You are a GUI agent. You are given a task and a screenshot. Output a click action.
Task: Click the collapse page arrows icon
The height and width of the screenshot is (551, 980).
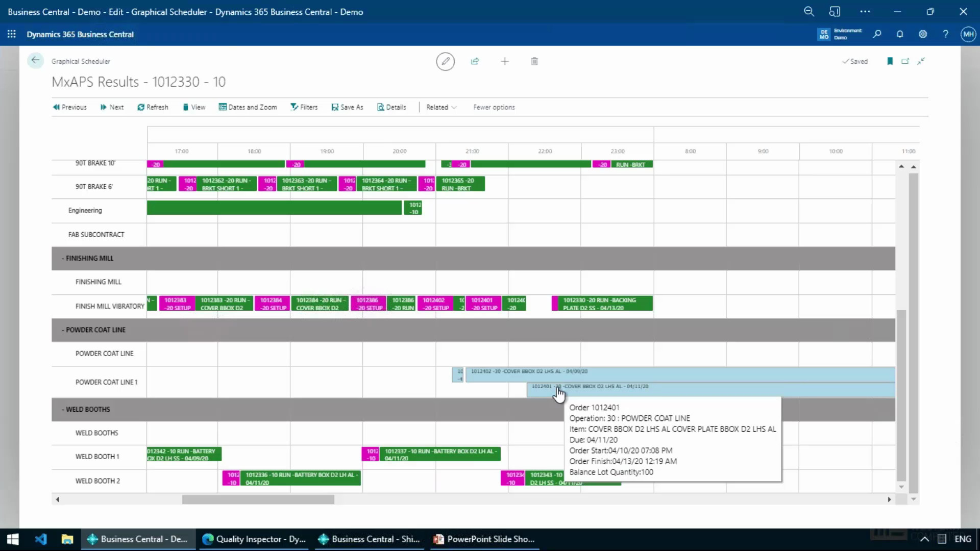pyautogui.click(x=921, y=61)
